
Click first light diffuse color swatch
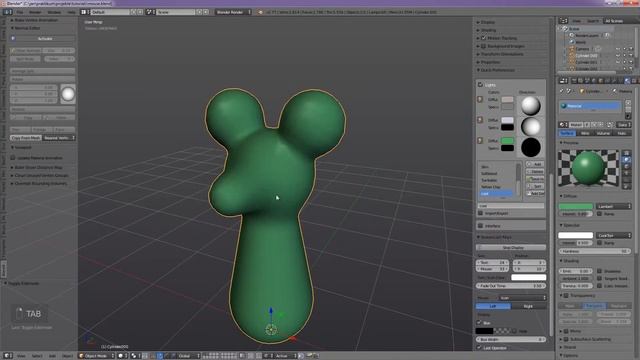click(x=507, y=100)
